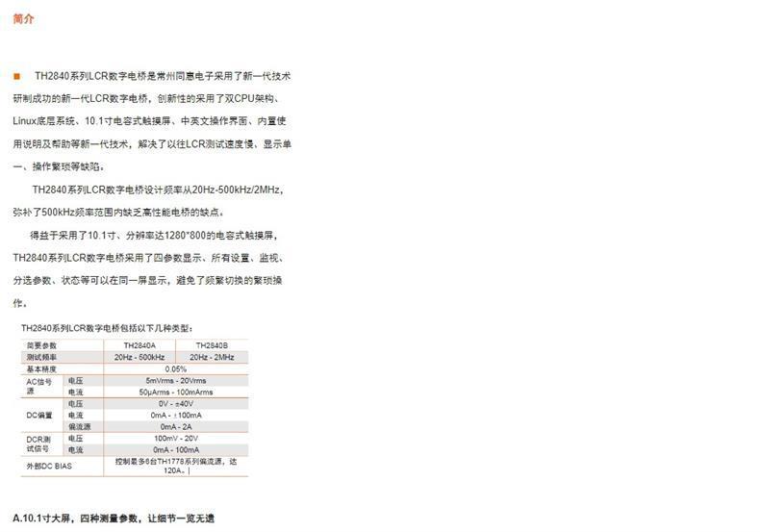Select the TH2840B column header

point(212,345)
